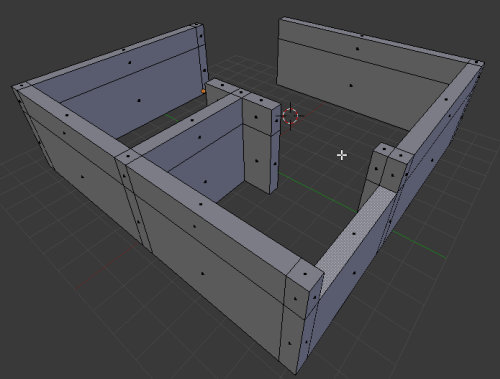This screenshot has width=500, height=379.
Task: Select the large lower front wall face dot
Action: coord(203,274)
